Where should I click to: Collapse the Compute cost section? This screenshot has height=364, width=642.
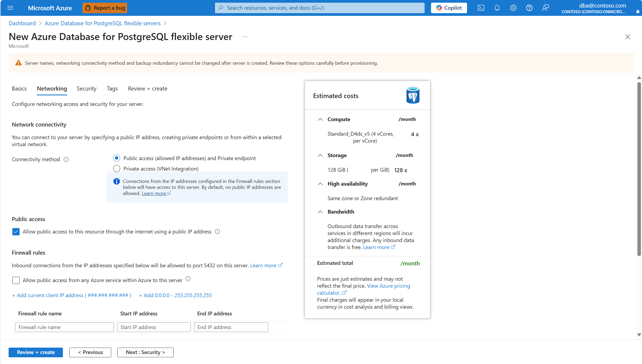pos(320,119)
